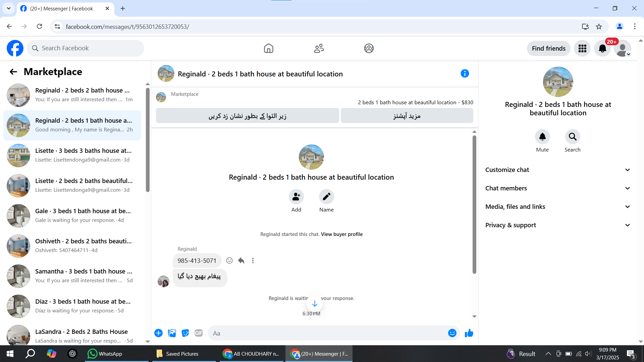This screenshot has width=644, height=362.
Task: Click the زیر التوا کے بطور نشان زد کریں button
Action: pos(248,116)
